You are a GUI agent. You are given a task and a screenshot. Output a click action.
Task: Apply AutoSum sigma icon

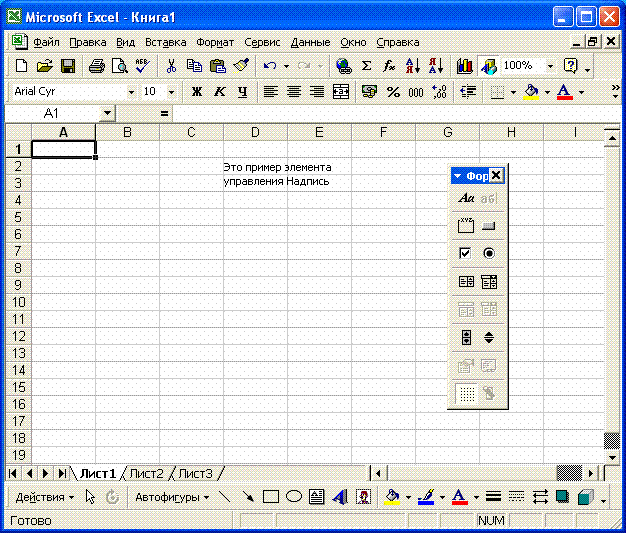click(366, 65)
